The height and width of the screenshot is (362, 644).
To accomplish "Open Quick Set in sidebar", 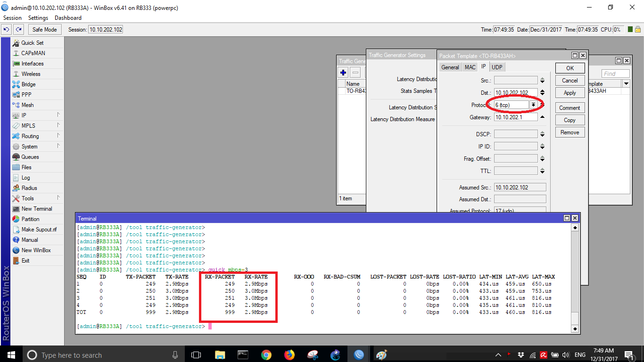I will click(x=32, y=43).
